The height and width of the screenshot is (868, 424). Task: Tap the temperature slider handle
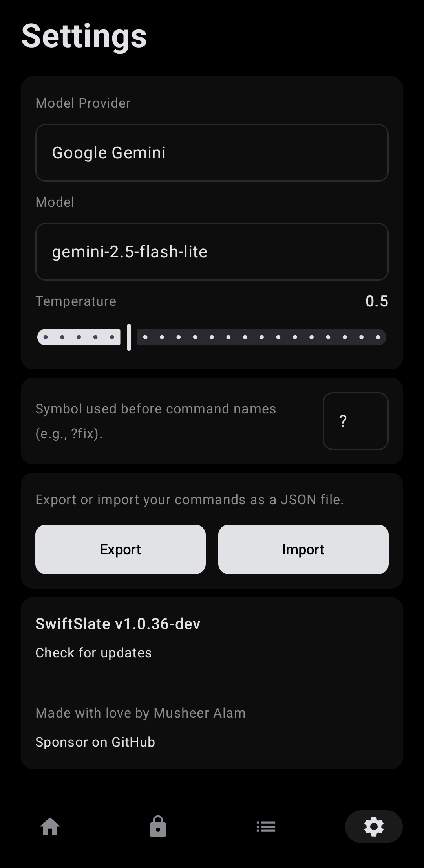(128, 337)
